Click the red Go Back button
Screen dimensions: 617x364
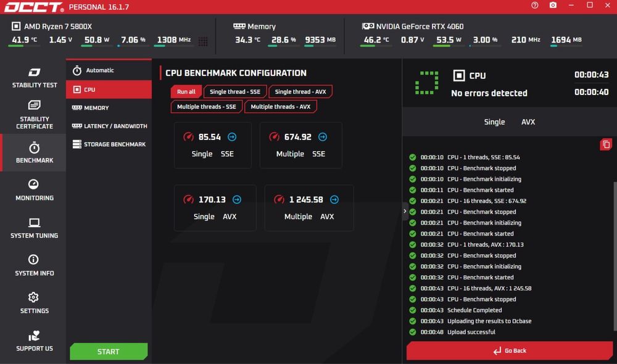[x=510, y=350]
